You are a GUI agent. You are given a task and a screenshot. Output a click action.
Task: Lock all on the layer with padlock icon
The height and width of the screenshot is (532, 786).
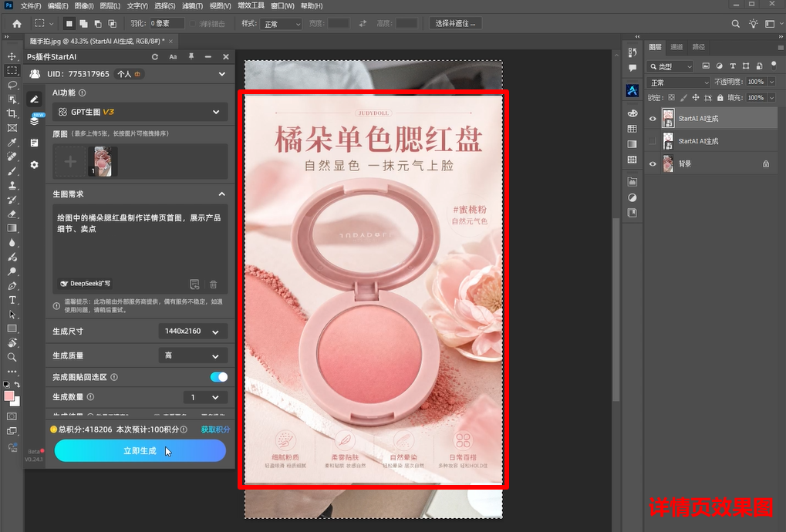click(720, 98)
